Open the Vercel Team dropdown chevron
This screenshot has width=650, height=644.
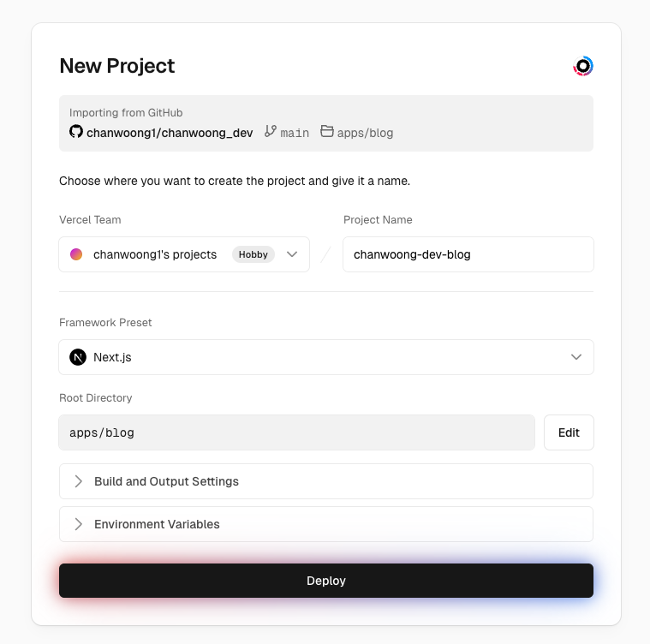click(292, 254)
